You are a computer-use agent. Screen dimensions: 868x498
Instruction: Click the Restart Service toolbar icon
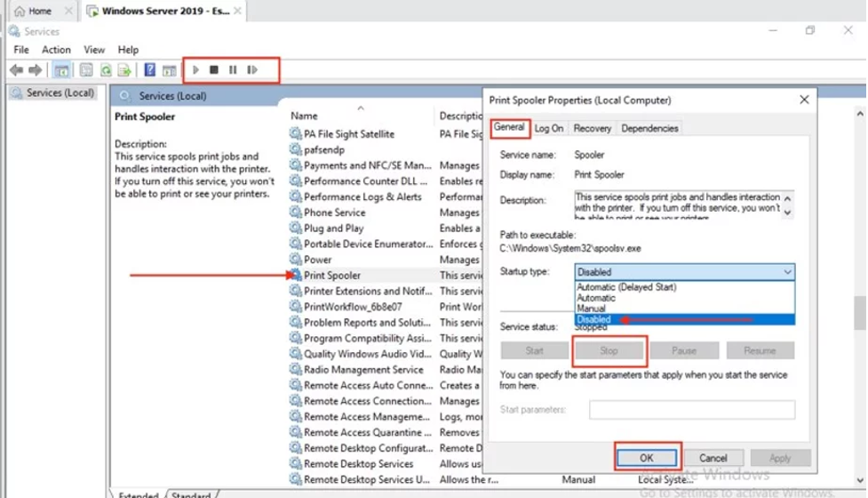click(252, 69)
